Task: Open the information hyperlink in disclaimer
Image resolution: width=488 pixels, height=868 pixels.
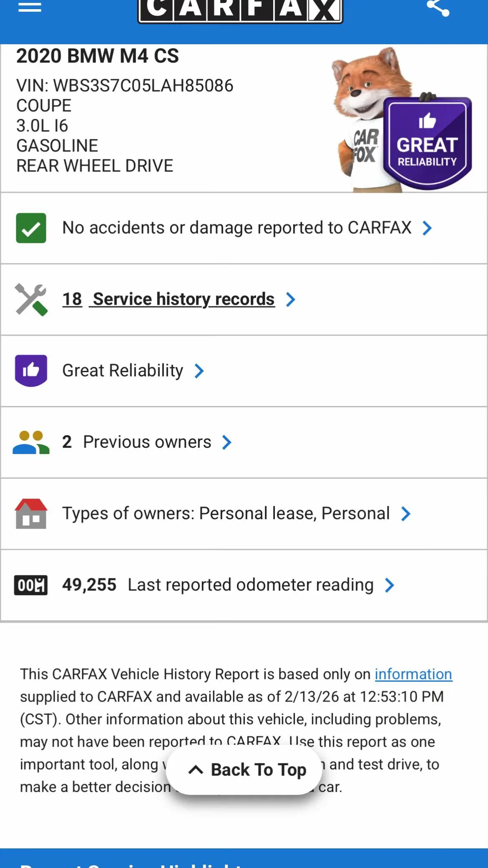Action: pos(413,674)
